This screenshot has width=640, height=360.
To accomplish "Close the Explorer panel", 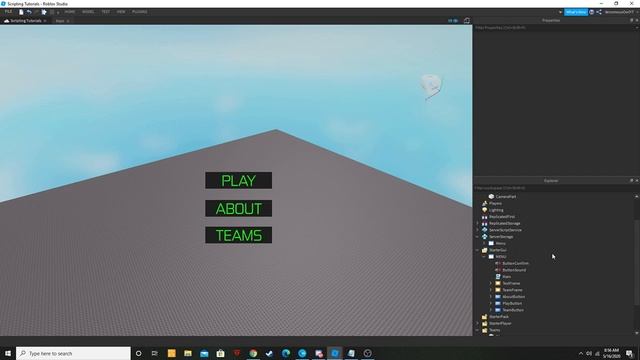I will pyautogui.click(x=637, y=180).
